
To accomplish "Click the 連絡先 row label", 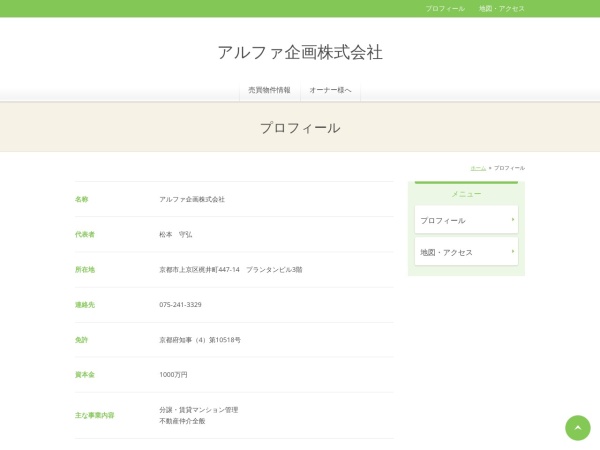I will click(85, 305).
